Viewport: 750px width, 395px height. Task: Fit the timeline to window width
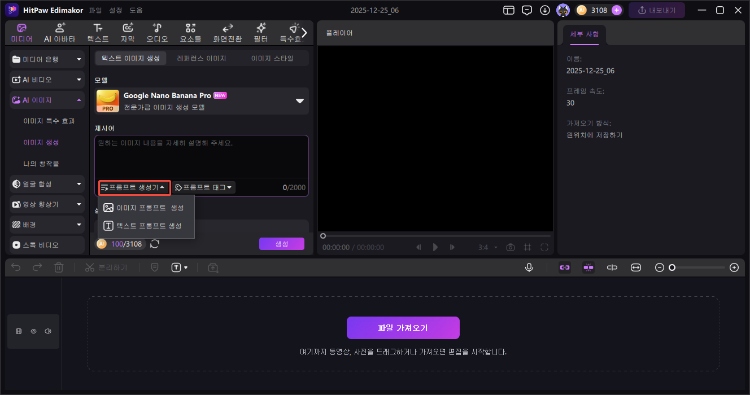(x=636, y=267)
